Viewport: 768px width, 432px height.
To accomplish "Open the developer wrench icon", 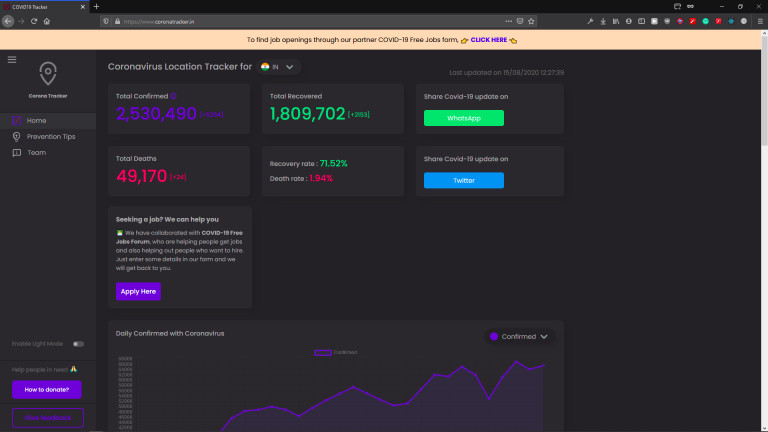I will pyautogui.click(x=590, y=22).
